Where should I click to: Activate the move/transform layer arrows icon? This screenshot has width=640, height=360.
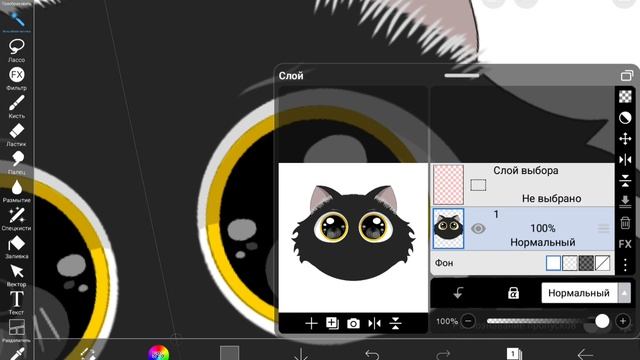tap(625, 139)
